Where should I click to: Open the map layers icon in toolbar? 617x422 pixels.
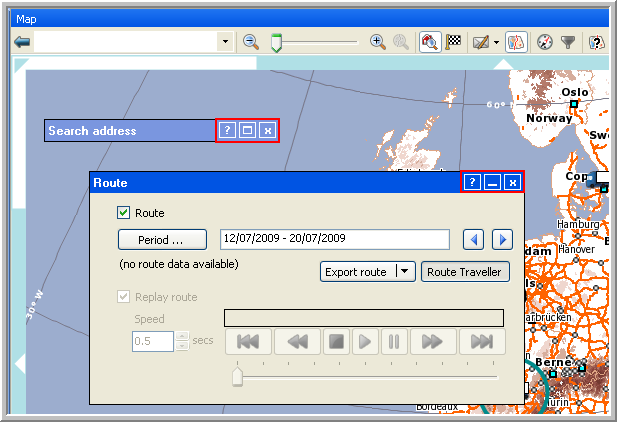516,42
